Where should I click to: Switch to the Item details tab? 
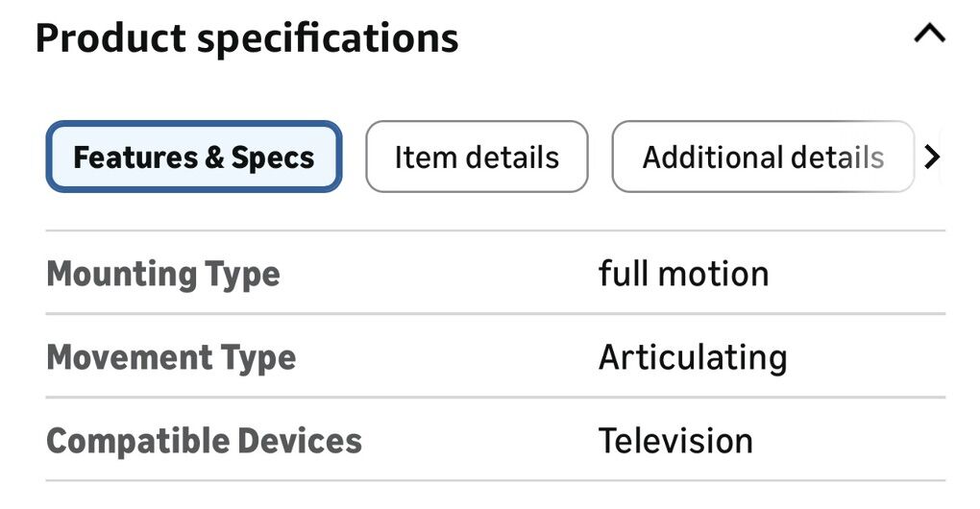coord(477,157)
